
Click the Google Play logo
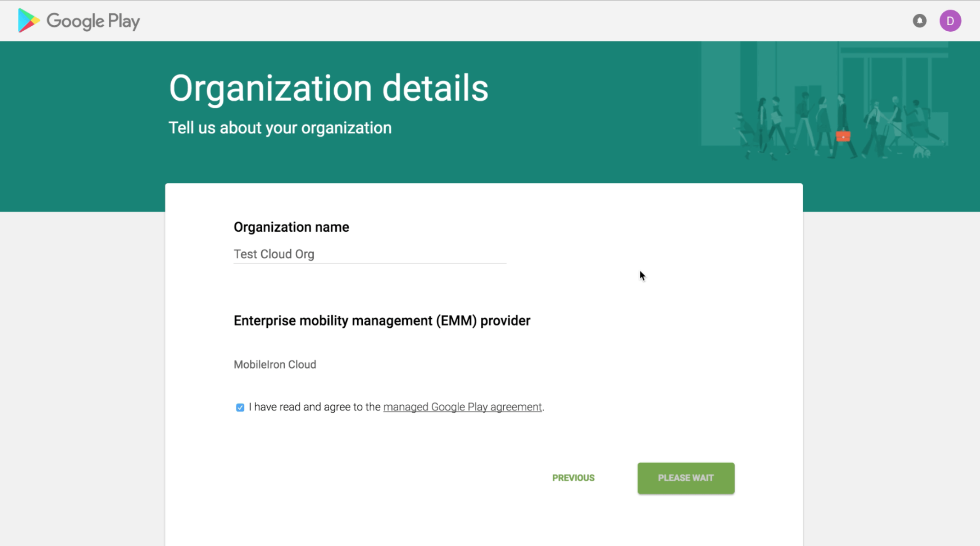pyautogui.click(x=79, y=21)
